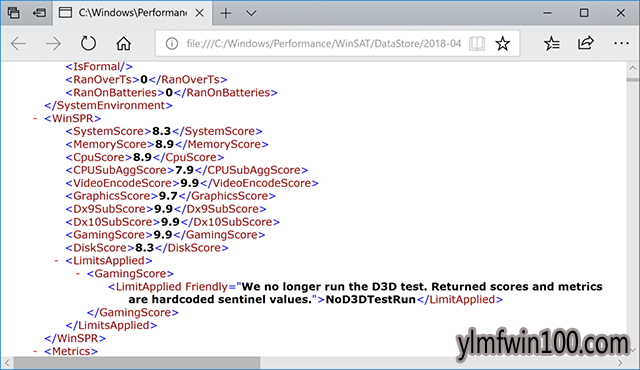Select the GraphicsScore 9.7 line
Image resolution: width=640 pixels, height=370 pixels.
coord(171,196)
